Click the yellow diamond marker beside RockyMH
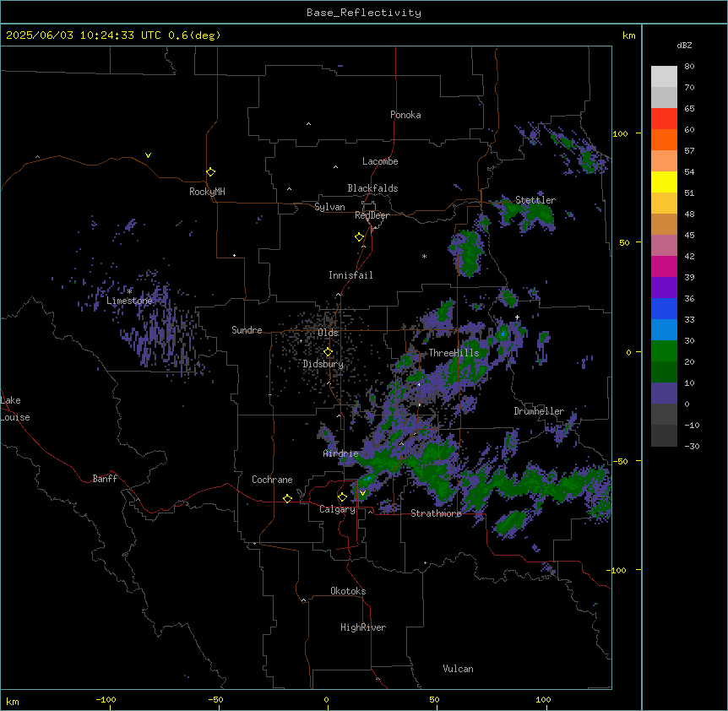Image resolution: width=728 pixels, height=711 pixels. coord(210,172)
